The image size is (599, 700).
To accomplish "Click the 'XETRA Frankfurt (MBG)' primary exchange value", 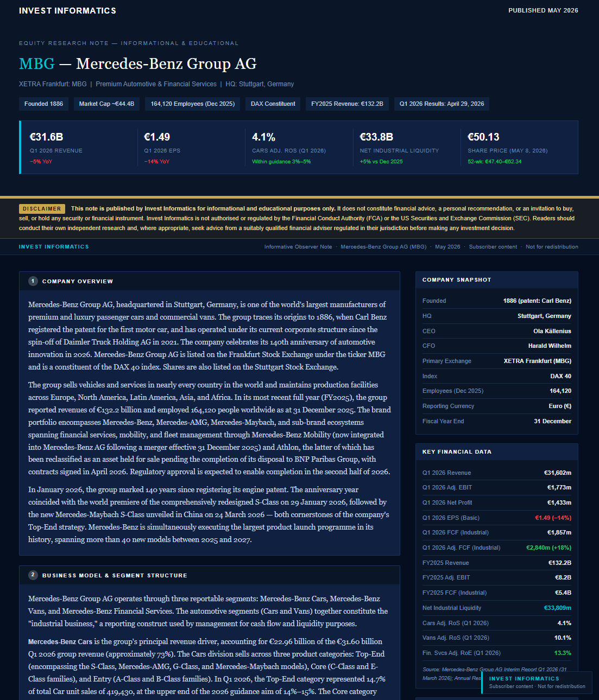I will coord(537,361).
